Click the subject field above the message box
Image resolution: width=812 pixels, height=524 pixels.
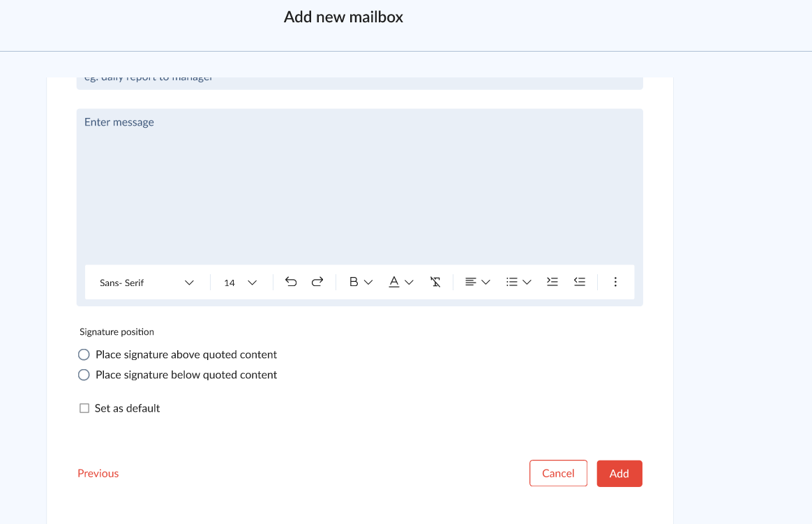point(359,82)
